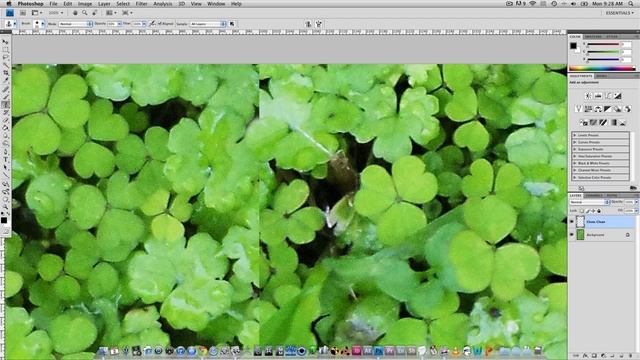Select the Background layer thumbnail
This screenshot has height=360, width=640.
tap(580, 235)
